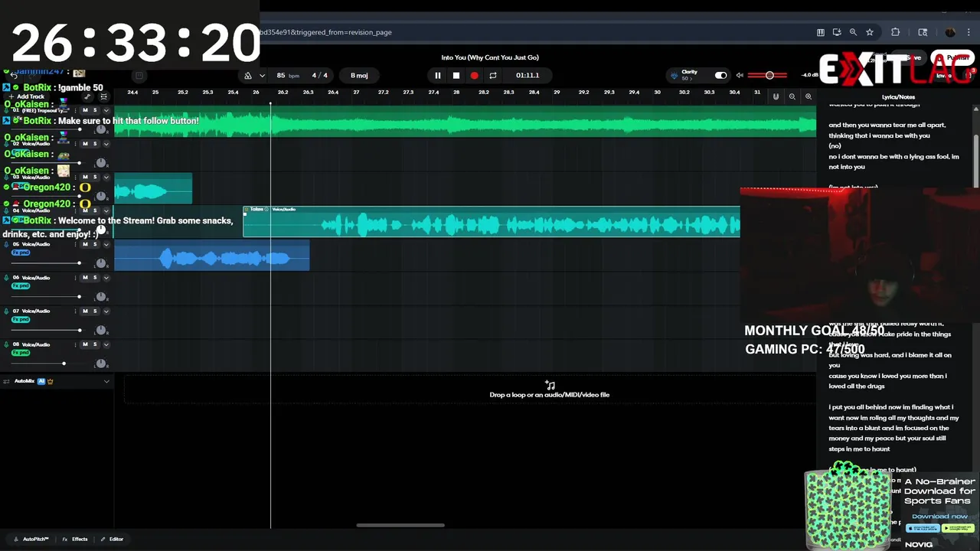980x551 pixels.
Task: Click Fx pnd button on track 05
Action: pyautogui.click(x=21, y=253)
